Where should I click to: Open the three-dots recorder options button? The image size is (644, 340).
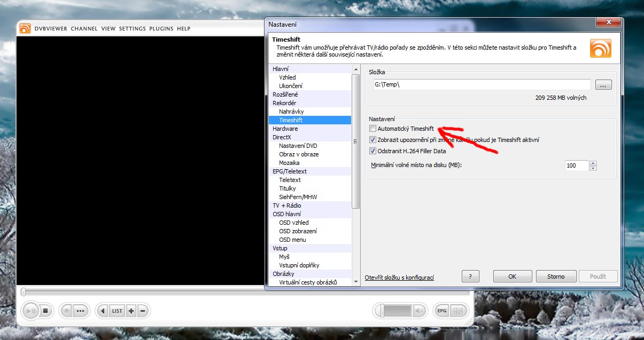point(81,310)
